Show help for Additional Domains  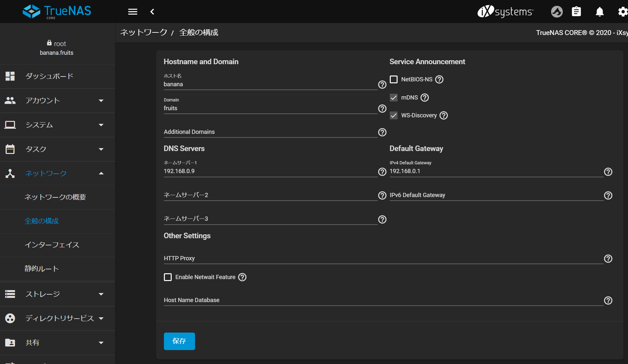click(x=382, y=132)
